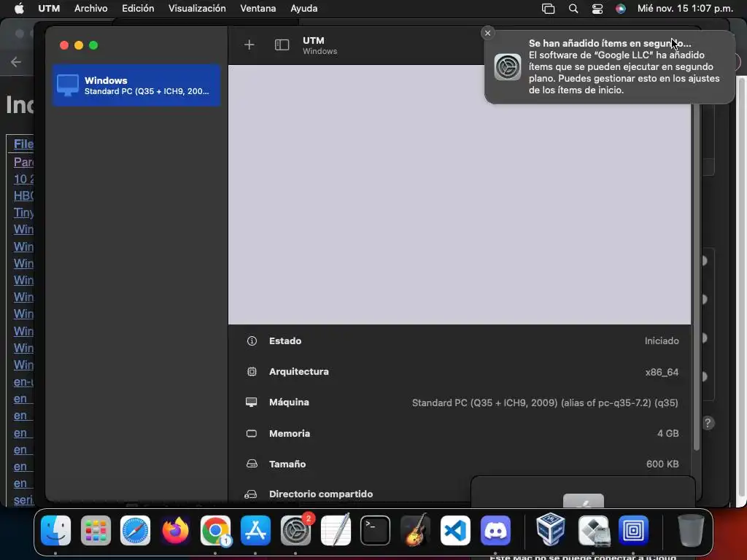Click the Arquitectura chip icon
Image resolution: width=747 pixels, height=560 pixels.
[x=252, y=371]
